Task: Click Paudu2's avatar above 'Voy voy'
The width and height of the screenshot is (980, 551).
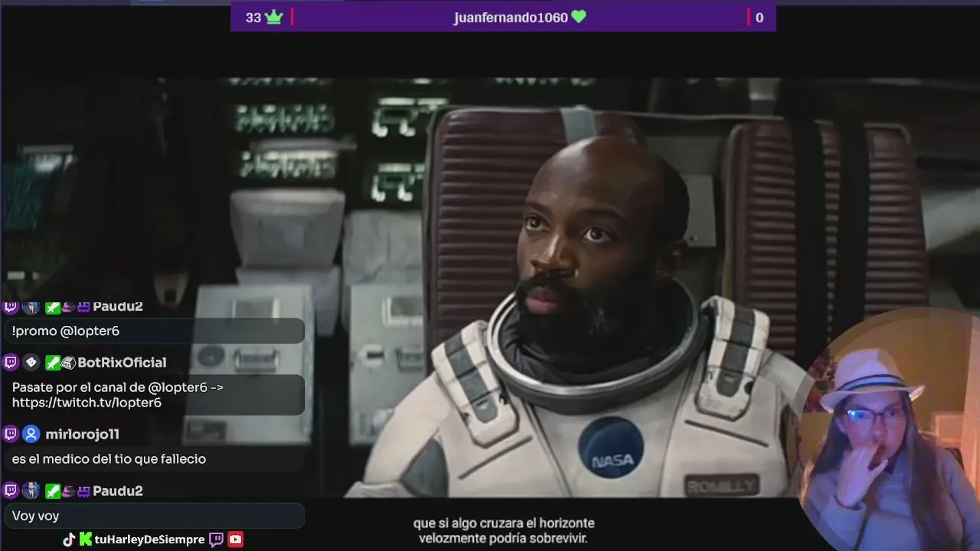Action: click(31, 491)
